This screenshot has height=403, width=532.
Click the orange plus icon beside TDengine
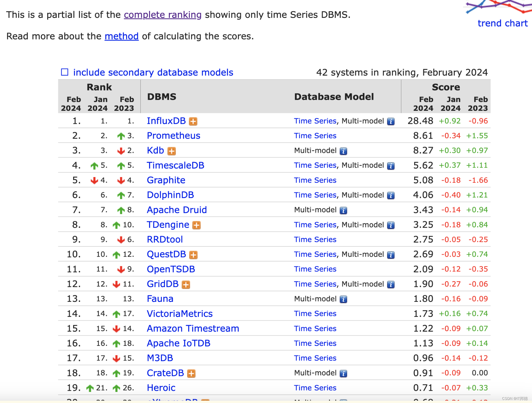pos(197,225)
